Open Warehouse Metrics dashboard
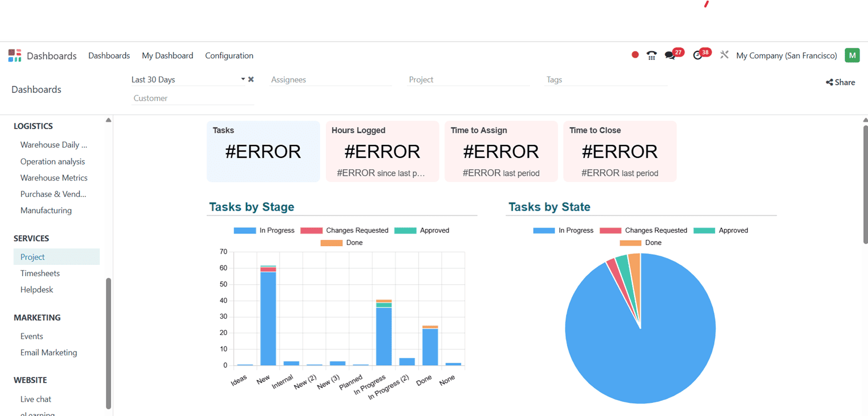The image size is (868, 416). click(x=54, y=178)
